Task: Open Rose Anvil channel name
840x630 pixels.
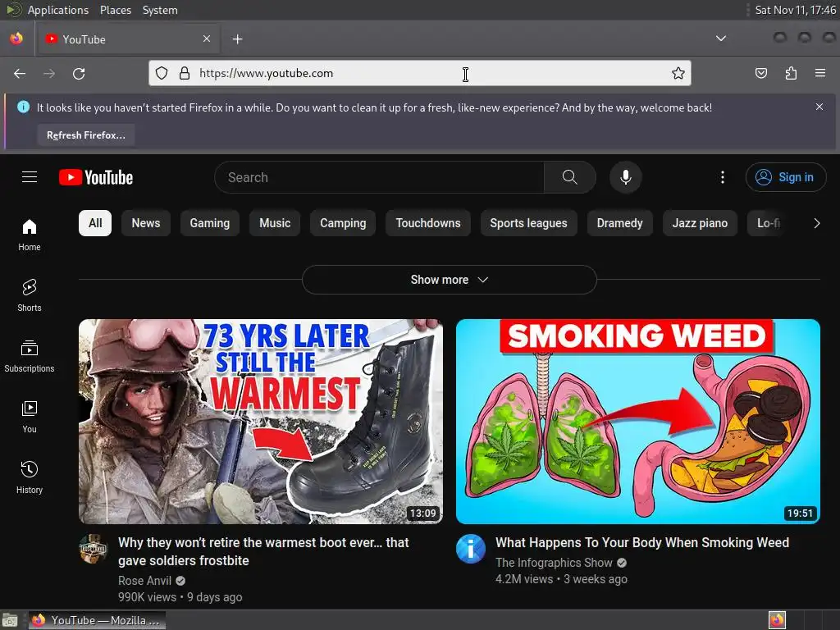Action: click(144, 581)
